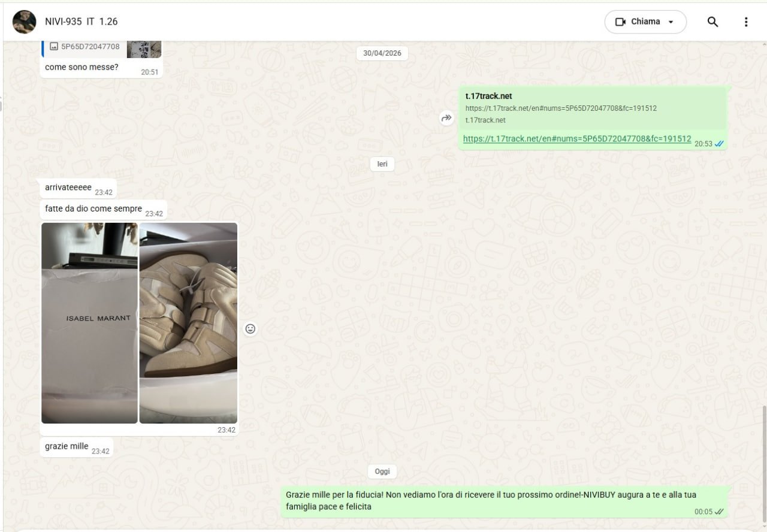Viewport: 767px width, 532px height.
Task: Click the quoted 5P65D72047708 reply preview
Action: (x=102, y=49)
